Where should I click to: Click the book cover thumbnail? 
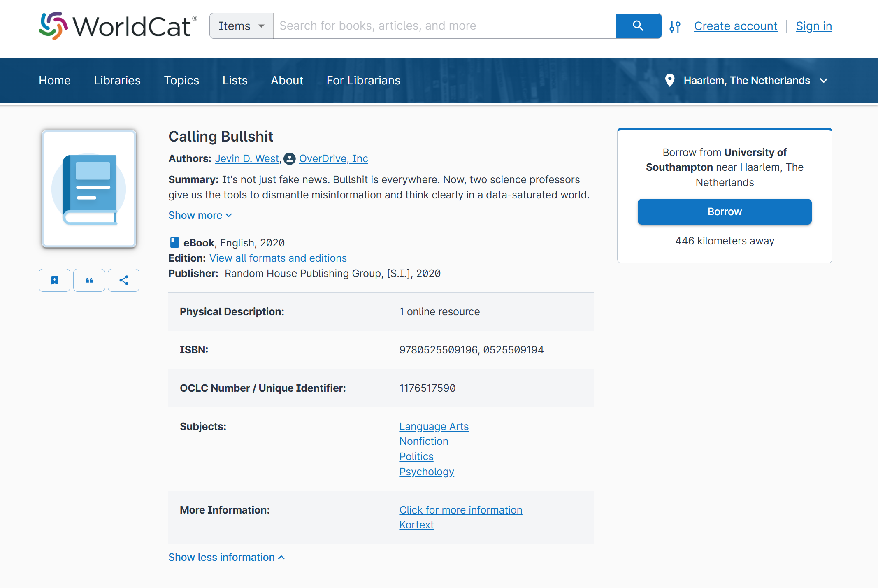(x=89, y=189)
